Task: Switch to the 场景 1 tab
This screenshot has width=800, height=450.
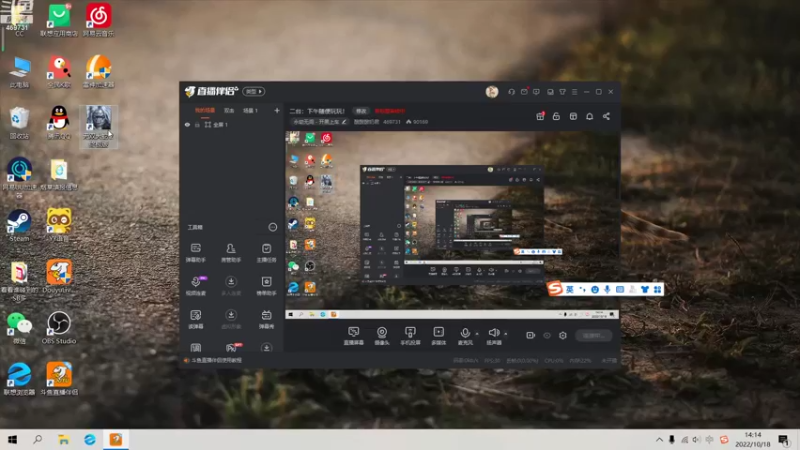Action: pyautogui.click(x=250, y=111)
